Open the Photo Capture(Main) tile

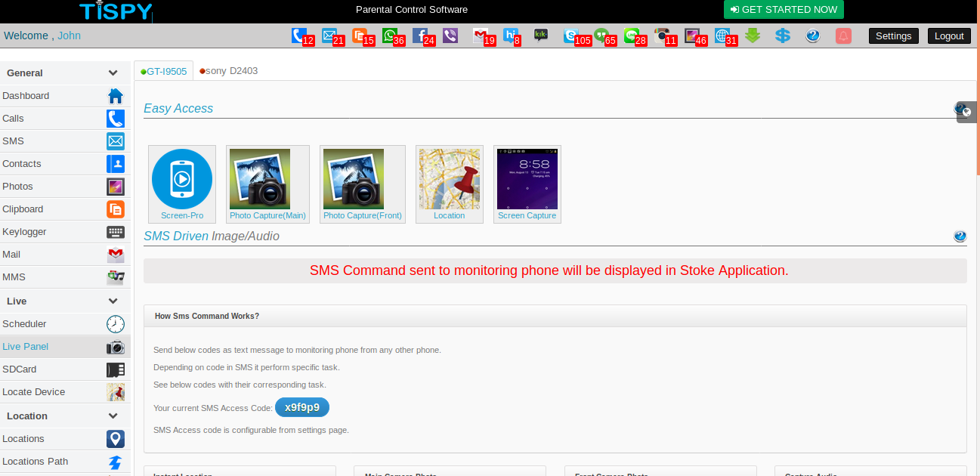click(x=267, y=184)
